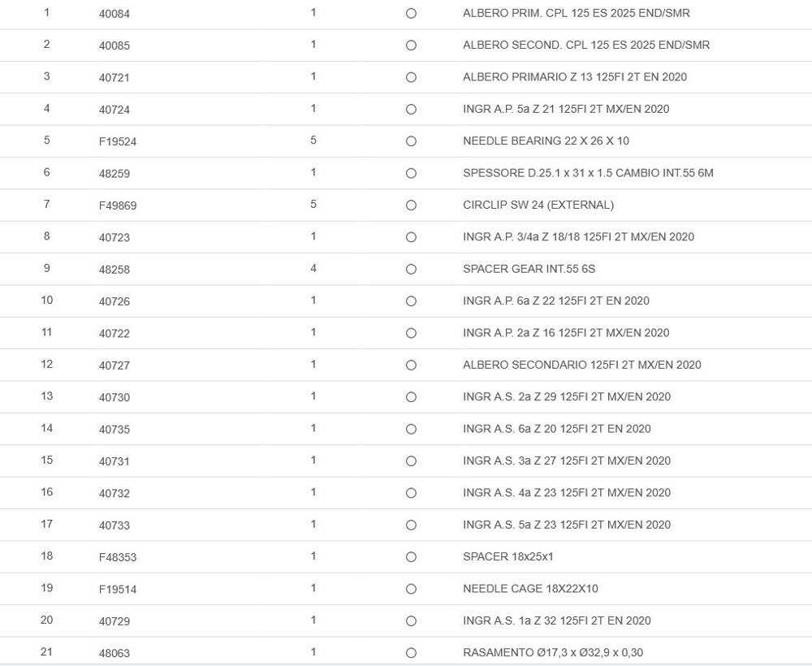The width and height of the screenshot is (812, 666).
Task: Select the circle for NEEDLE BEARING 22 X 26 X 10
Action: tap(411, 141)
